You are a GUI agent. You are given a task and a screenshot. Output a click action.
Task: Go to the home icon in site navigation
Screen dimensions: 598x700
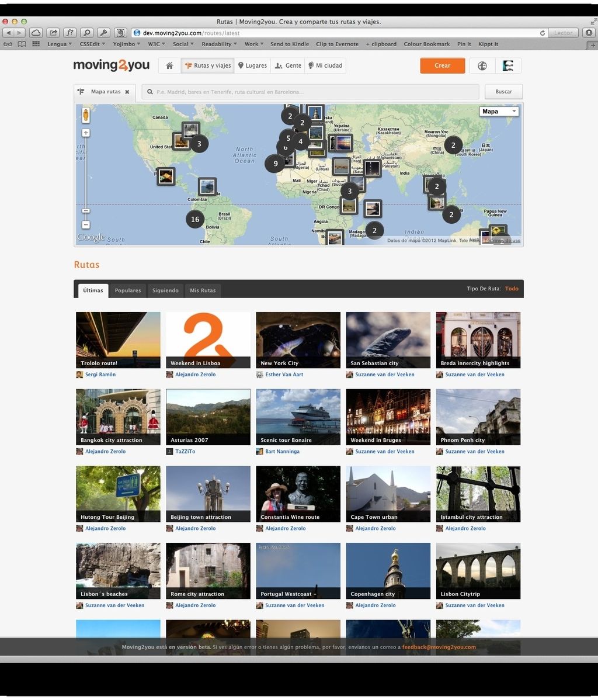[x=169, y=65]
